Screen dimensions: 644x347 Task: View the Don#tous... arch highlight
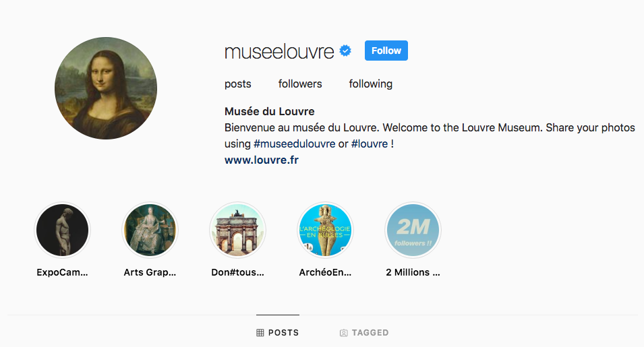[x=237, y=230]
